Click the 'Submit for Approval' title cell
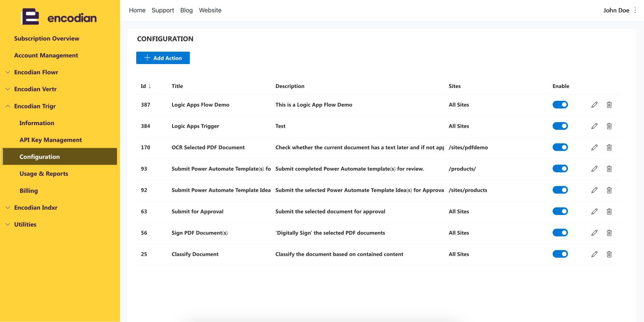This screenshot has height=322, width=644. point(197,211)
